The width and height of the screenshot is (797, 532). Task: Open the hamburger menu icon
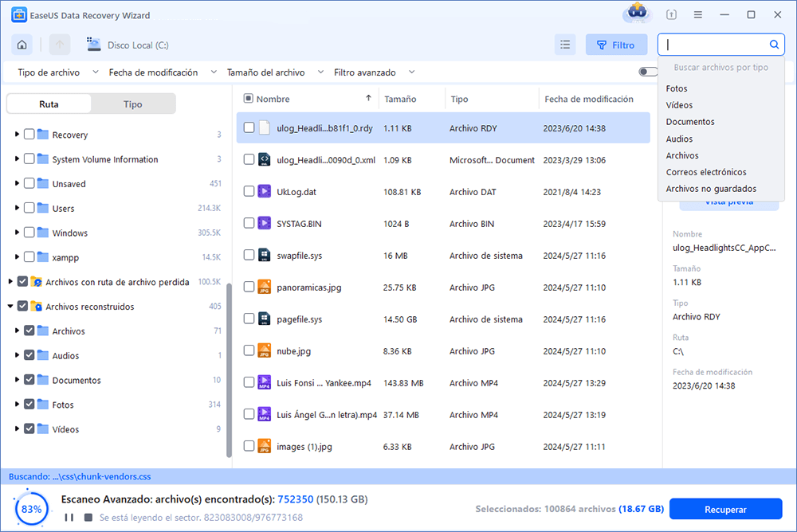click(698, 15)
